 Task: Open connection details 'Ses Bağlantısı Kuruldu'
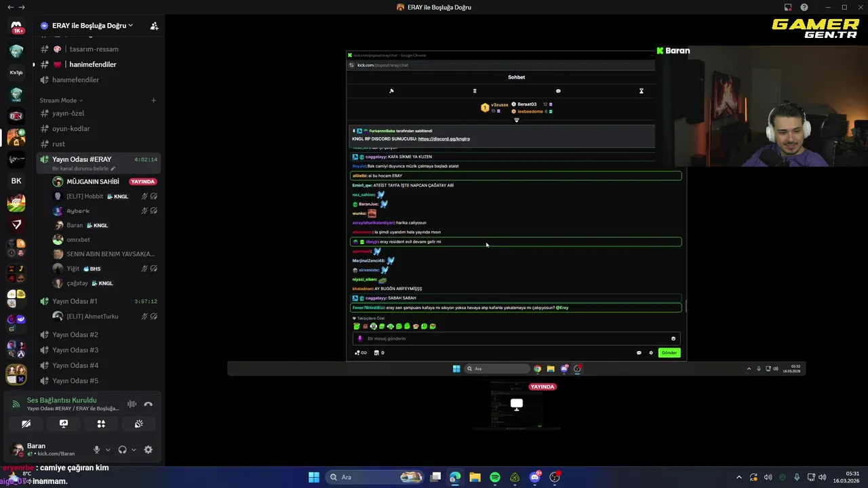pyautogui.click(x=62, y=401)
